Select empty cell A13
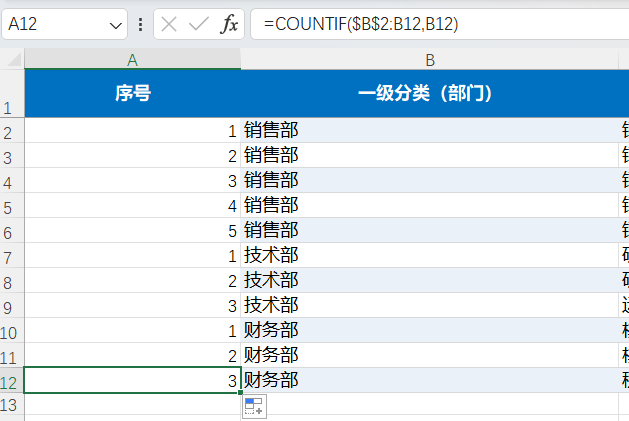629x421 pixels. coord(132,404)
